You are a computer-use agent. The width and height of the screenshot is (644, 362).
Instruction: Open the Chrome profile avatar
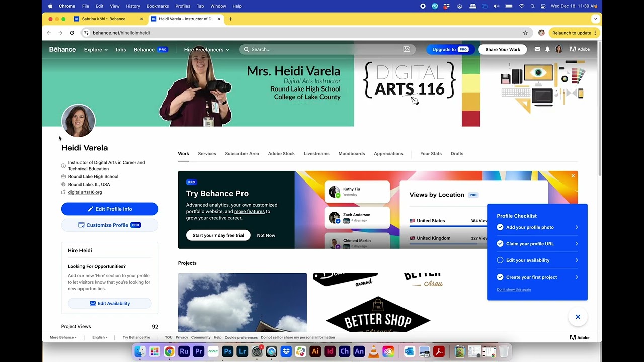pos(541,33)
